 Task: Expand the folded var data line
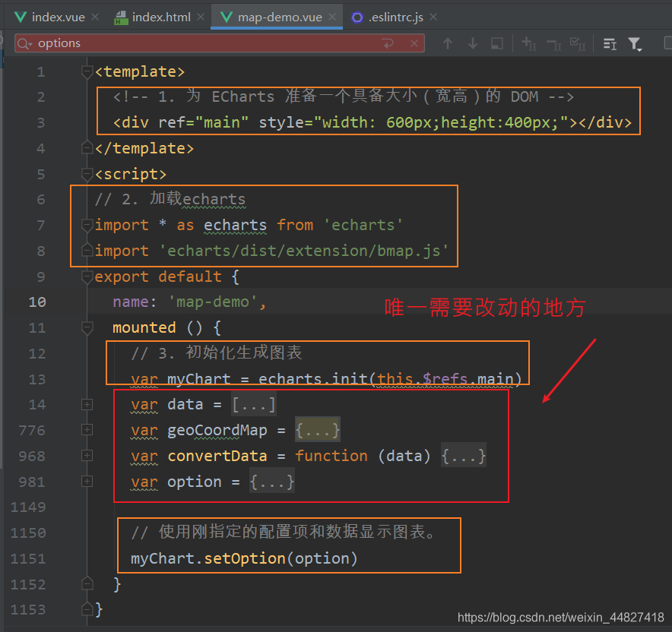pos(87,404)
